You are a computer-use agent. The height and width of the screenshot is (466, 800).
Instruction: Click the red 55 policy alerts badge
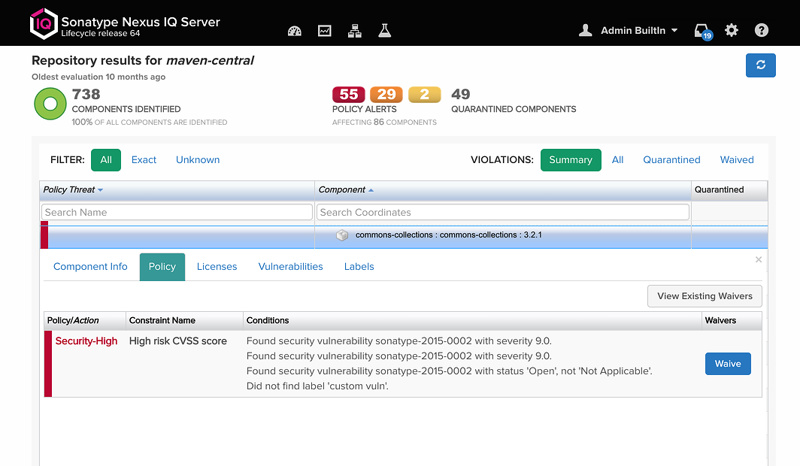click(x=348, y=94)
